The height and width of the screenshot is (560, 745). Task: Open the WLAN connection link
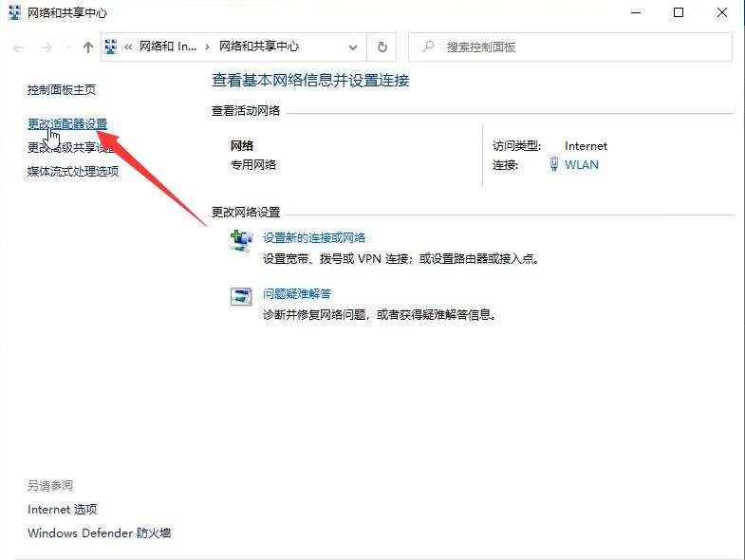(582, 164)
